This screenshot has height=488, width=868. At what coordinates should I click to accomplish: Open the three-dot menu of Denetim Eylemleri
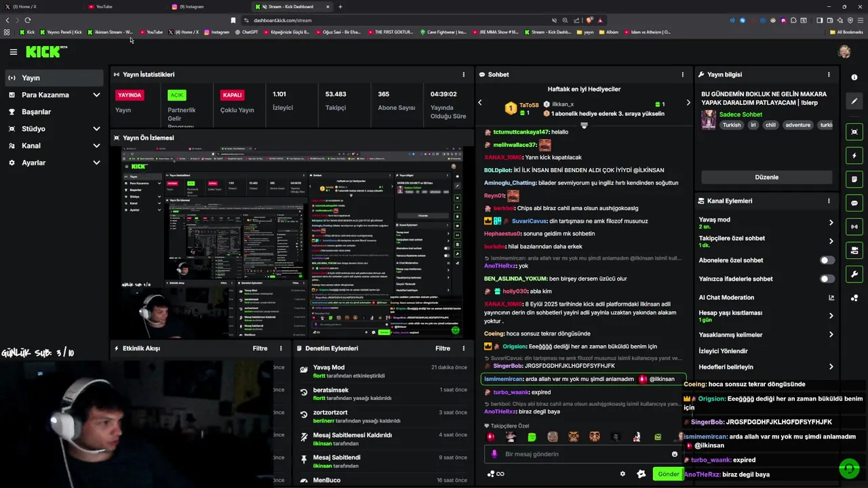[x=464, y=348]
